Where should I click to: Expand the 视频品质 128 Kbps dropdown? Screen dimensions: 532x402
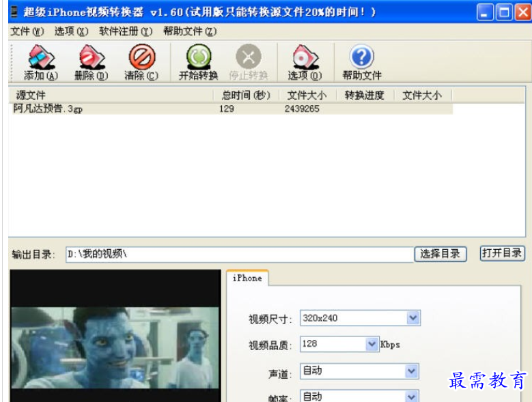(x=372, y=344)
